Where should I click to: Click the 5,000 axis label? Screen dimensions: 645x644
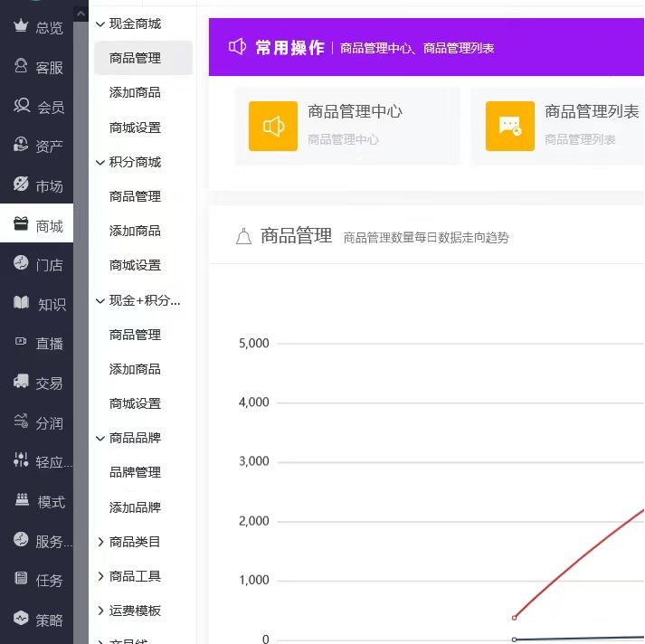[x=254, y=343]
